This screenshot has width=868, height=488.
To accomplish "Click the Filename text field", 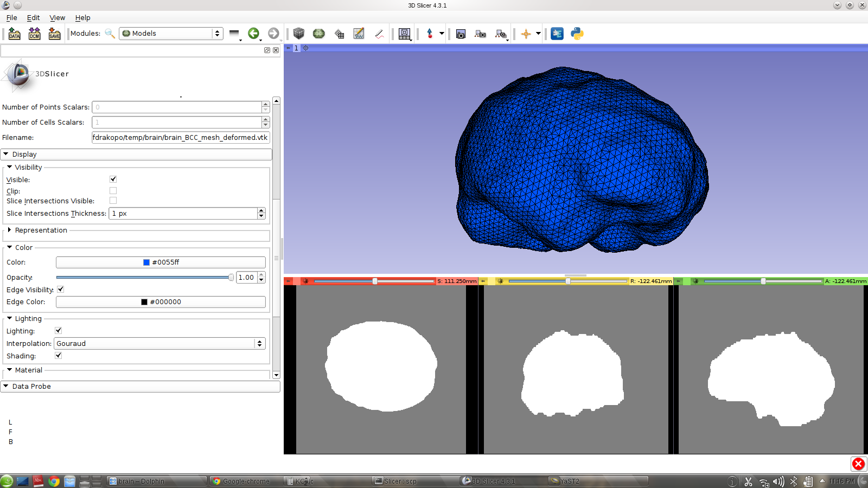I will click(x=181, y=138).
